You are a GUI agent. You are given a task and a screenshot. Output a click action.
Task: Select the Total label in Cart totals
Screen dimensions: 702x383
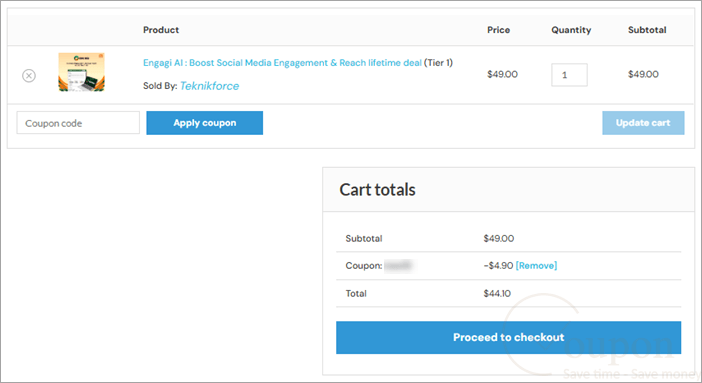pyautogui.click(x=356, y=293)
